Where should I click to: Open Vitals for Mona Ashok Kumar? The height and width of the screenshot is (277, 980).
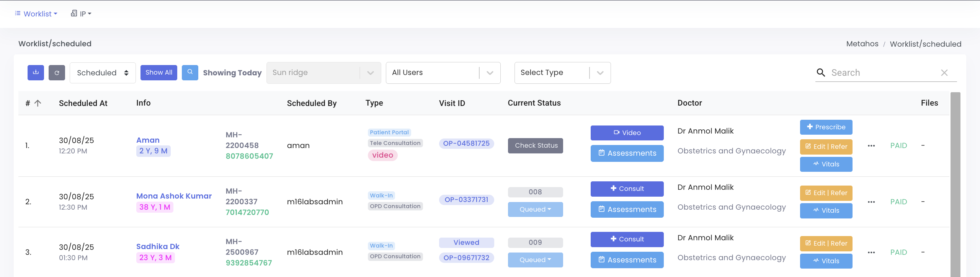pos(826,210)
